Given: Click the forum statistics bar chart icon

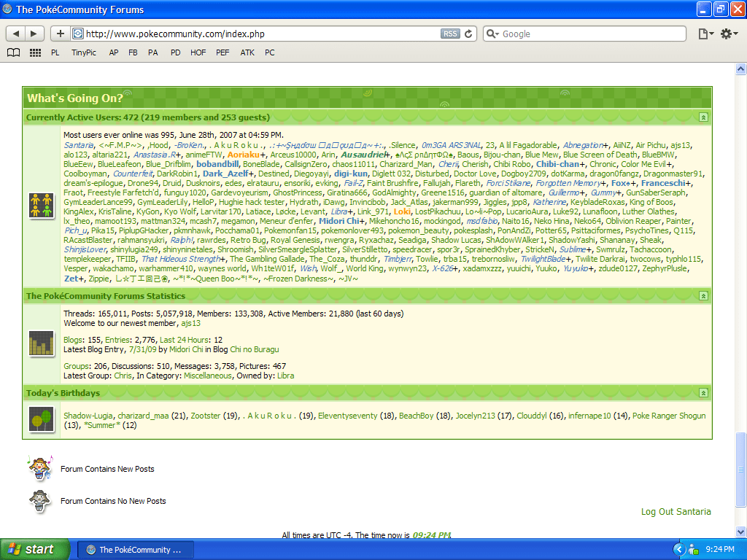Looking at the screenshot, I should (42, 343).
